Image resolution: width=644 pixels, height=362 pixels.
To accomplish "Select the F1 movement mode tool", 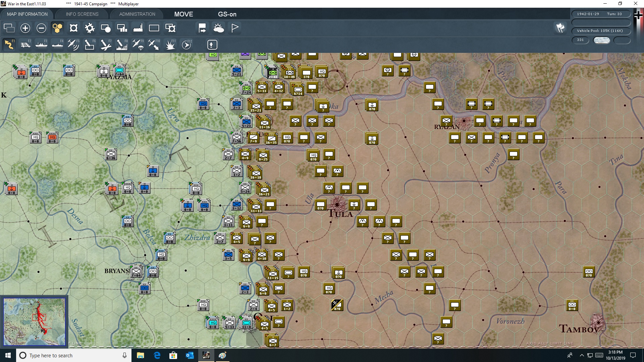I will tap(9, 45).
